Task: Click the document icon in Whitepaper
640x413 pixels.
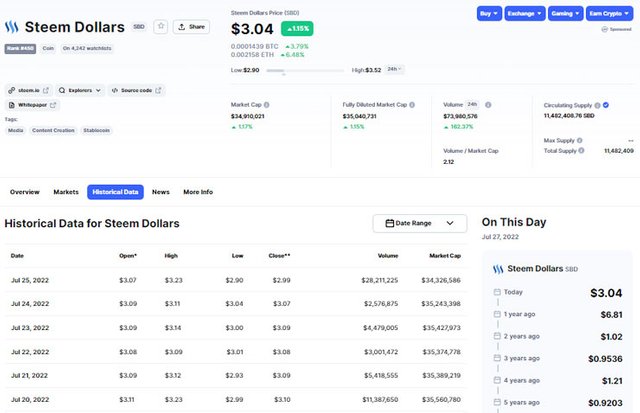Action: (11, 105)
